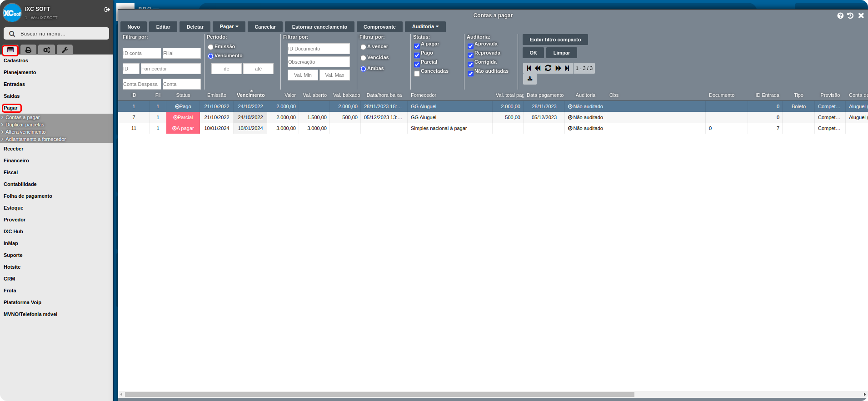Collapse the Pagar menu
This screenshot has height=401, width=868.
pos(11,108)
